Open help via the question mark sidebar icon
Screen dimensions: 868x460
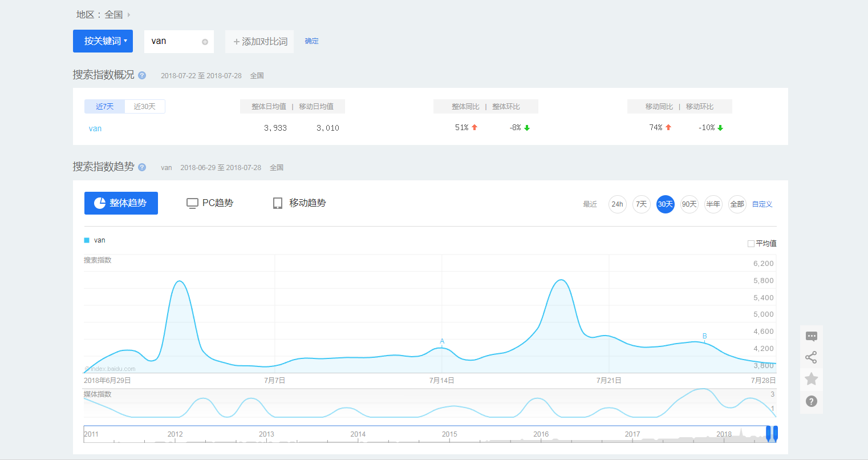pos(811,401)
